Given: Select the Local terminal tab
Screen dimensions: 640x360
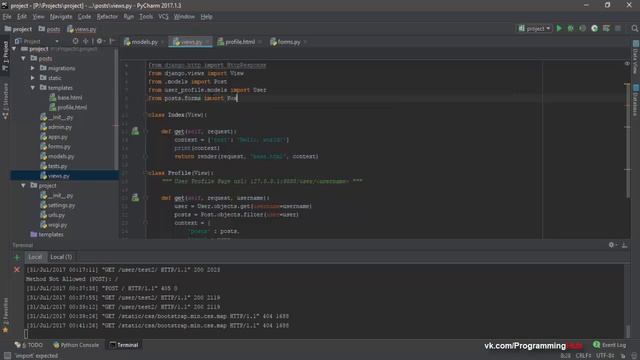Looking at the screenshot, I should [35, 257].
